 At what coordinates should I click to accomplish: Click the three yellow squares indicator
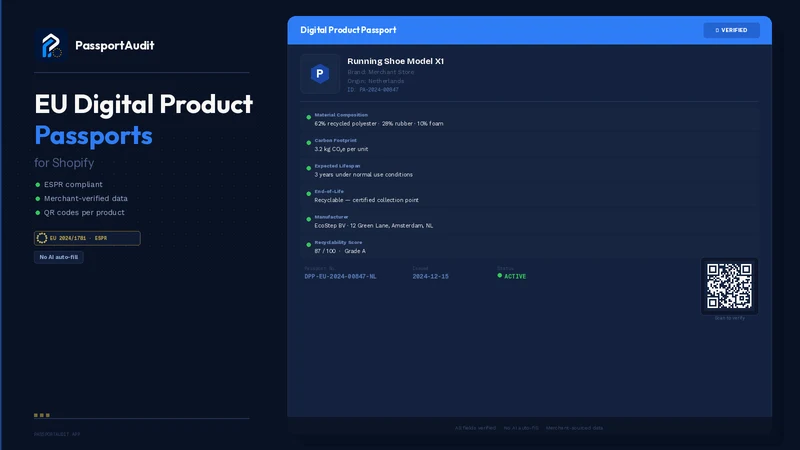42,415
